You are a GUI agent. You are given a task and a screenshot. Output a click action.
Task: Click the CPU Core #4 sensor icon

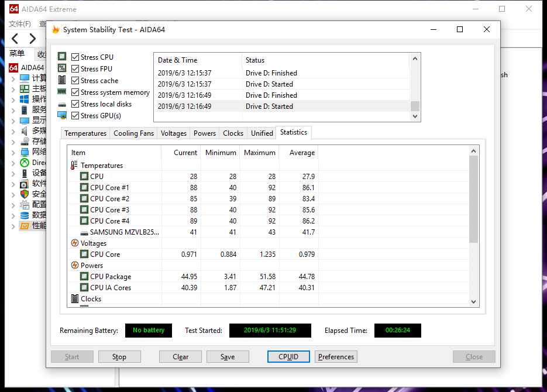[84, 221]
